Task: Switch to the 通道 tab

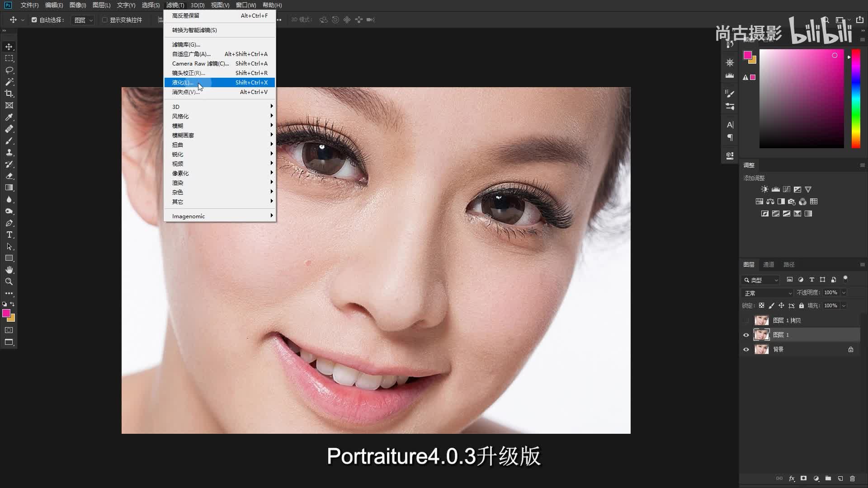Action: [x=769, y=264]
